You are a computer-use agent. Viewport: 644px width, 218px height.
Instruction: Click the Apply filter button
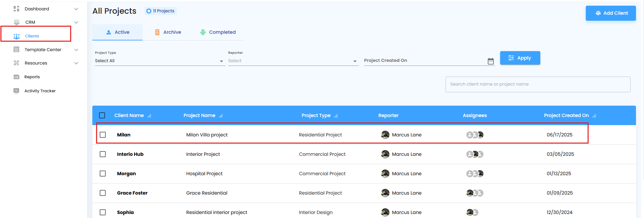coord(520,58)
